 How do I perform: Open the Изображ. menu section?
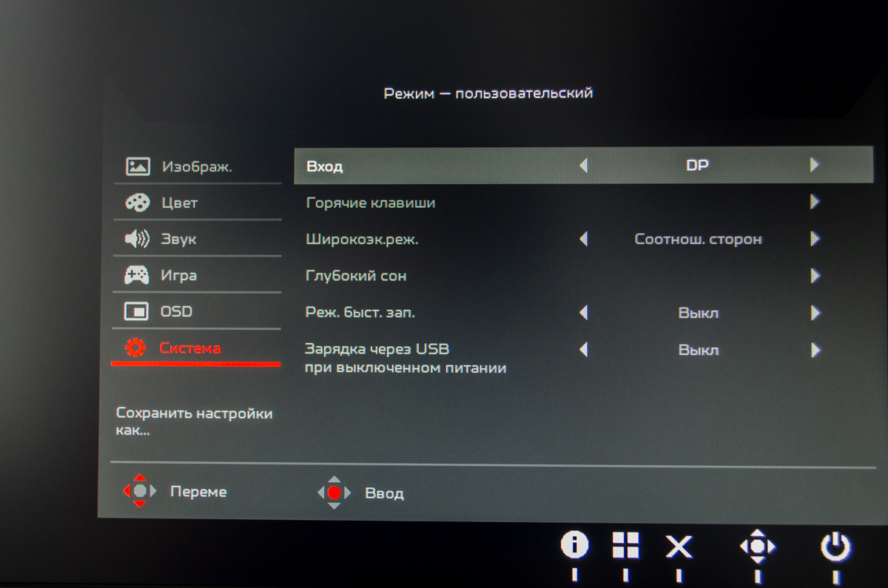(197, 166)
